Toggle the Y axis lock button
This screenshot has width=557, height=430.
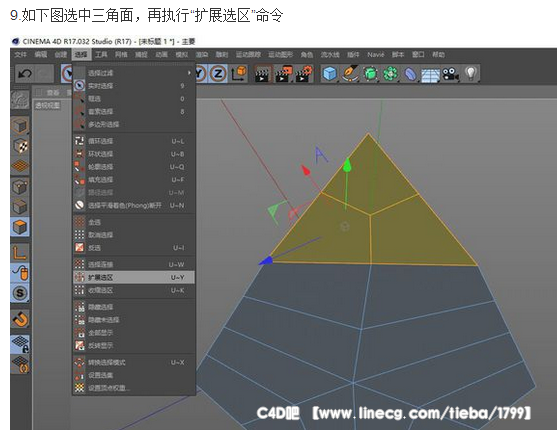(201, 74)
